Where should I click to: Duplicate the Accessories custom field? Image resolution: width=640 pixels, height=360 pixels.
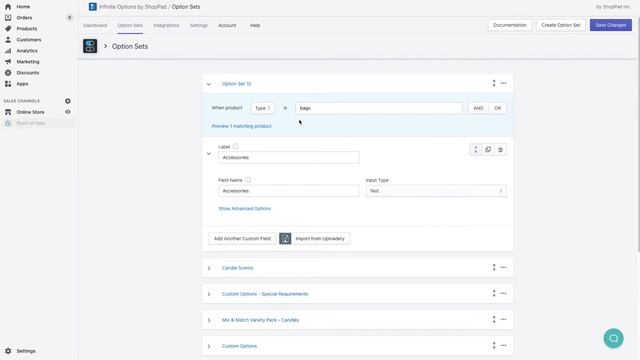pos(488,150)
